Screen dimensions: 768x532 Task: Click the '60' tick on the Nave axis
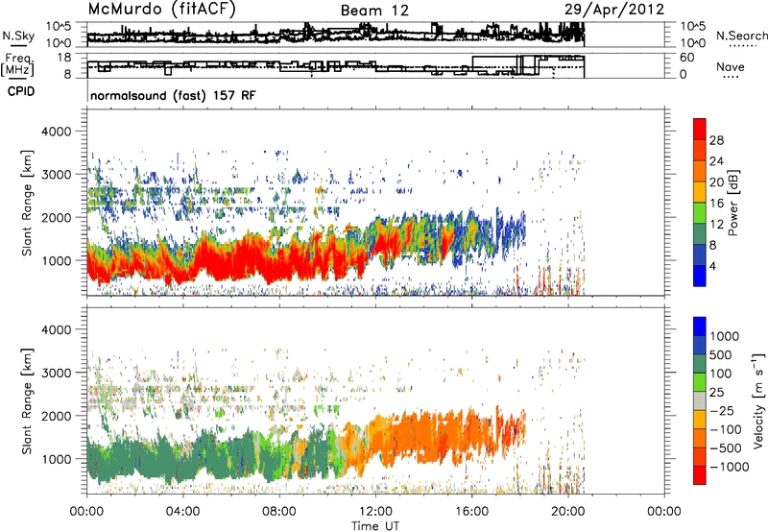tap(687, 58)
